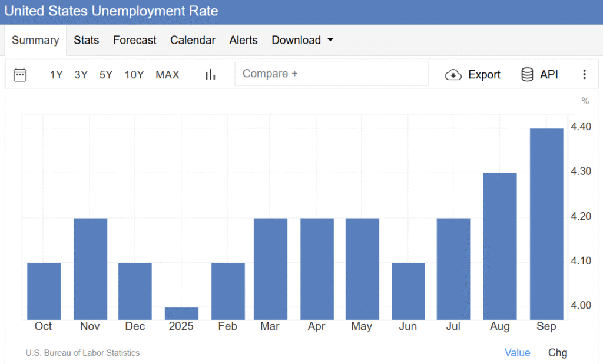Select the 10Y time range
The height and width of the screenshot is (364, 603).
(134, 75)
